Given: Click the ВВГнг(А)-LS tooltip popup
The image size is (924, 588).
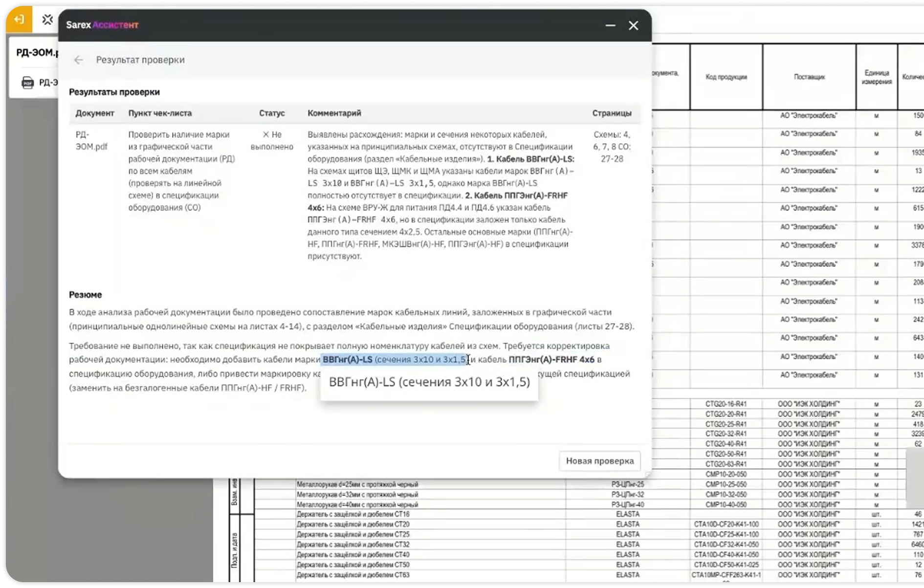Looking at the screenshot, I should tap(429, 382).
